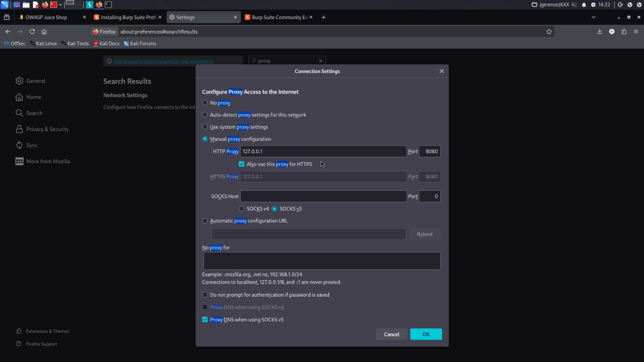Select Manual proxy configuration radio
Screen dimensions: 644x362
(205, 139)
